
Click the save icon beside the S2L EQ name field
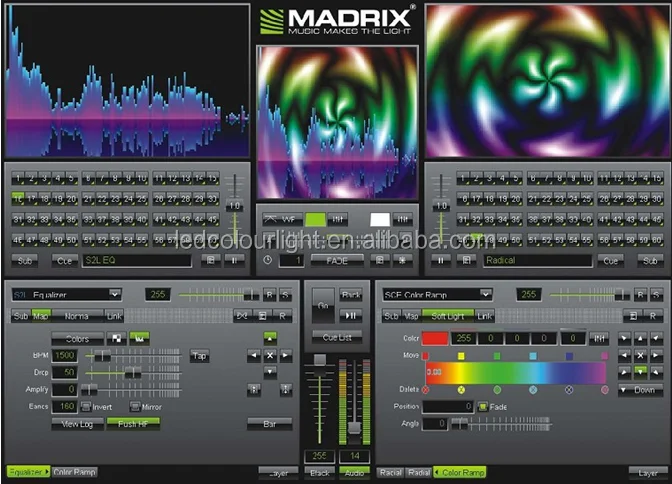tap(210, 260)
